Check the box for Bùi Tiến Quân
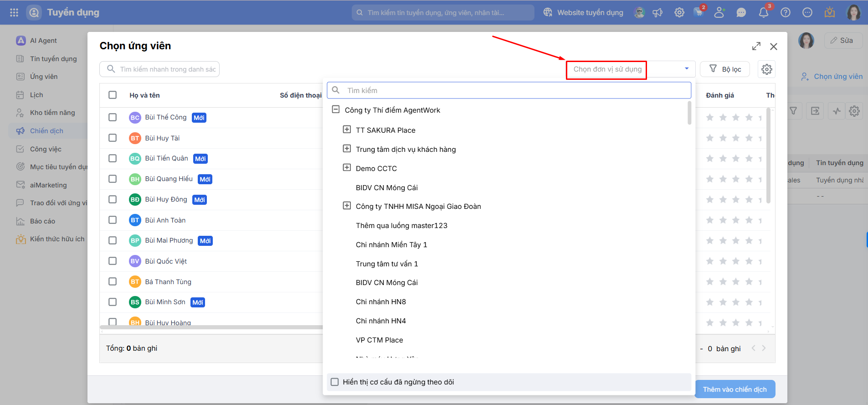The image size is (868, 405). (x=113, y=158)
